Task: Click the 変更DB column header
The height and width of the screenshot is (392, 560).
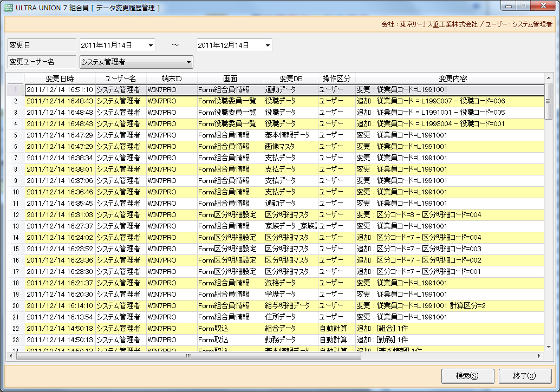Action: tap(291, 79)
